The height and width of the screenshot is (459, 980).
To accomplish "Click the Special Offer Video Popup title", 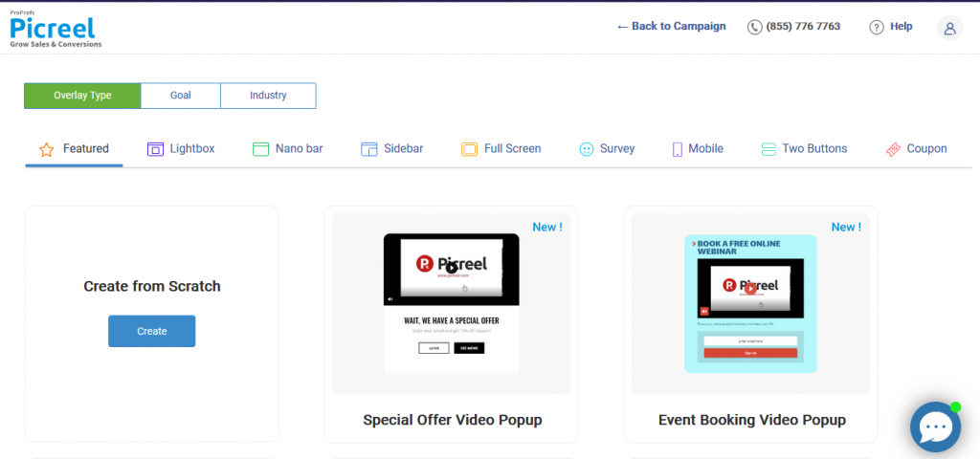I will (453, 420).
